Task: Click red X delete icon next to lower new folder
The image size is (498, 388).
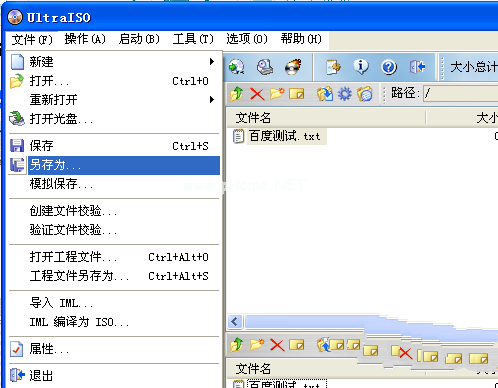Action: (277, 345)
